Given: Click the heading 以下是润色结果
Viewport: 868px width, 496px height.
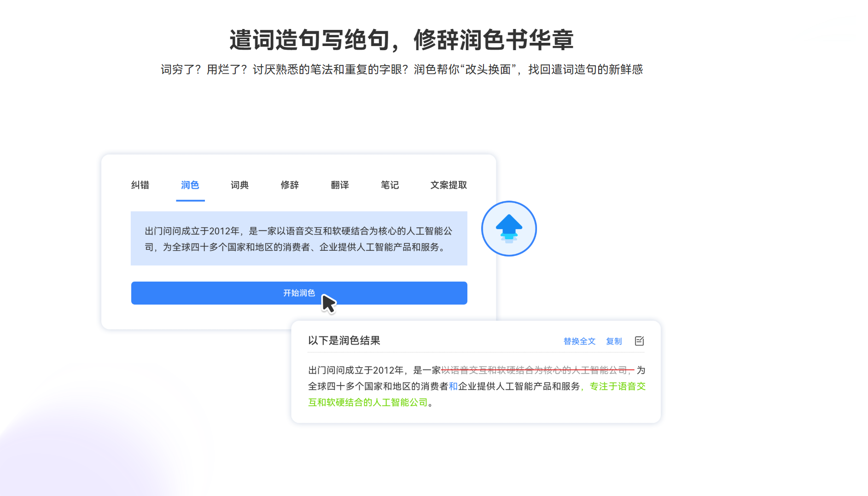Looking at the screenshot, I should pos(344,340).
